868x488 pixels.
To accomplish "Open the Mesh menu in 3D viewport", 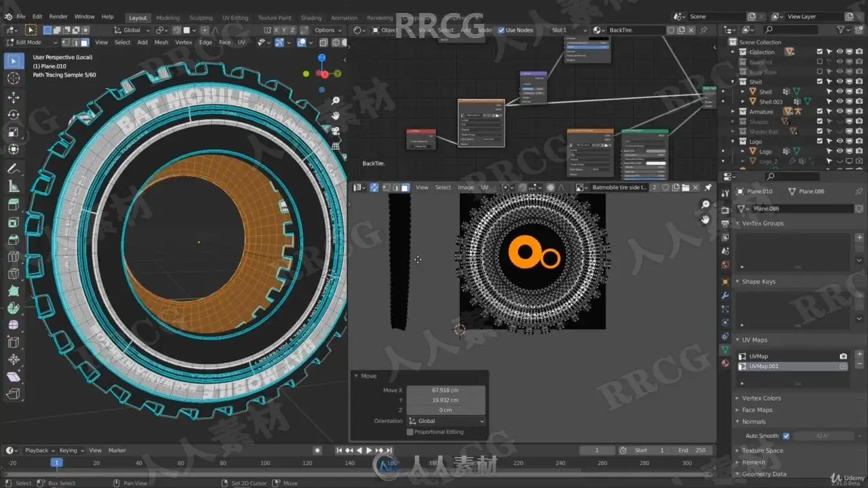I will coord(161,42).
